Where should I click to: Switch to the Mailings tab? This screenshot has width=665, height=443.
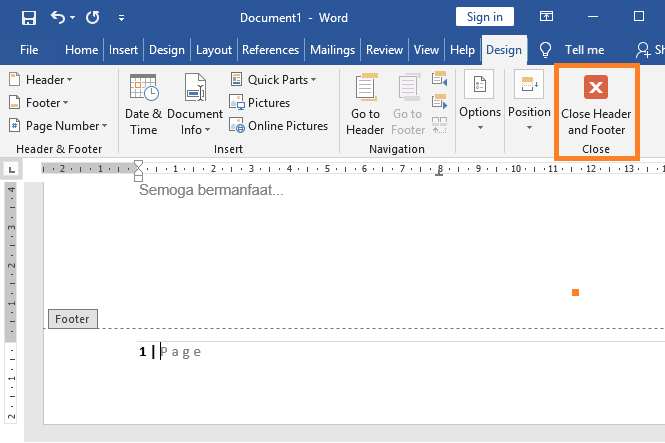332,50
